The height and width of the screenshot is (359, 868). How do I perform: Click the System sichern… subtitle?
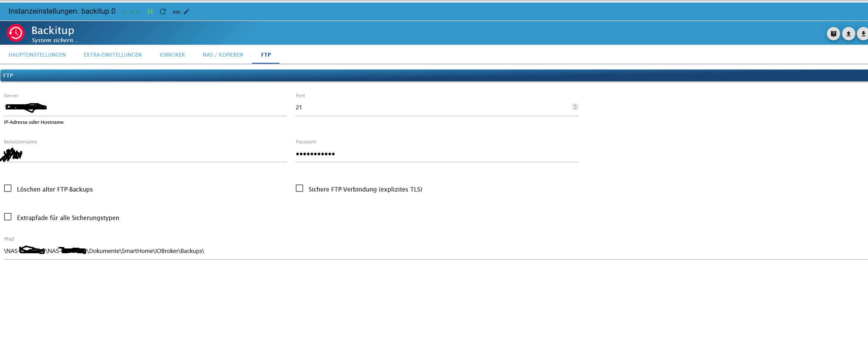click(x=55, y=40)
